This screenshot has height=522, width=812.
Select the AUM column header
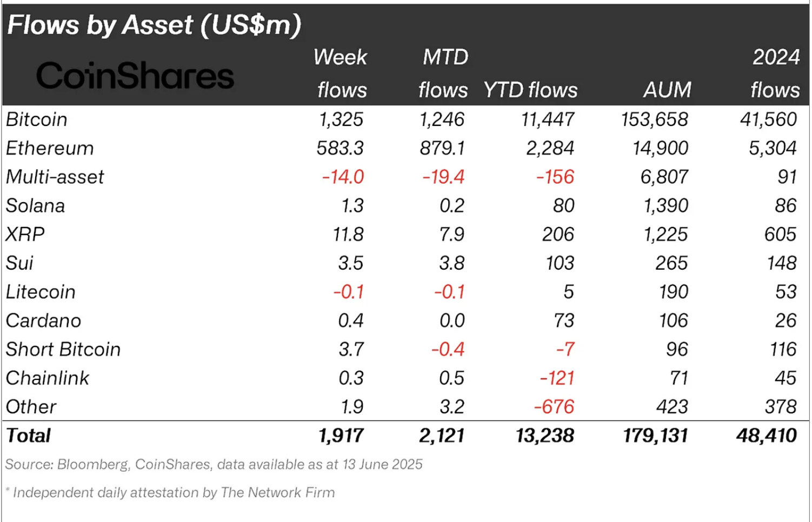667,90
